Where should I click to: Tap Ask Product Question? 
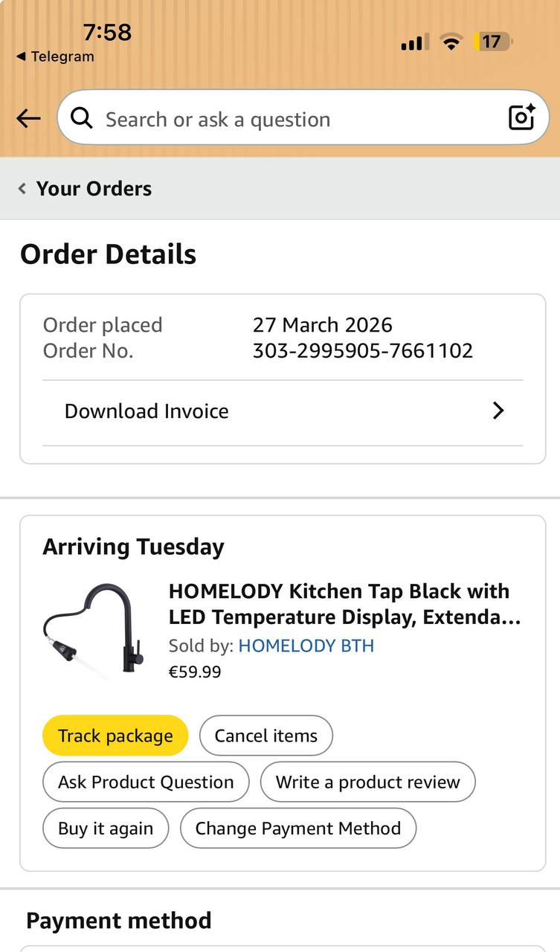[x=146, y=782]
